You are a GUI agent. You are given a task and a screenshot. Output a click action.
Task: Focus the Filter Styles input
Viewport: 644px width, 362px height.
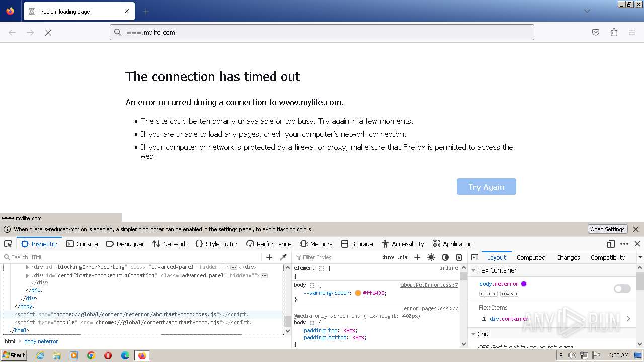coord(337,257)
